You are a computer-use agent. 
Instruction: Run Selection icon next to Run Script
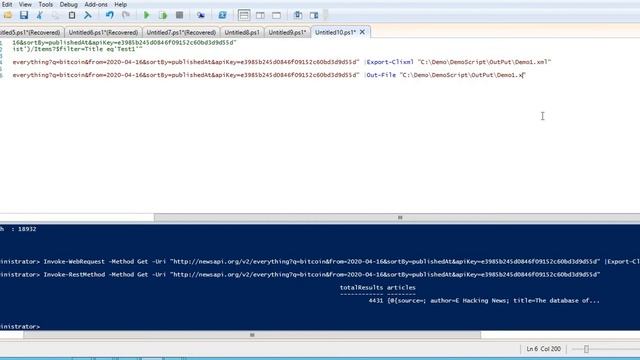click(x=163, y=16)
